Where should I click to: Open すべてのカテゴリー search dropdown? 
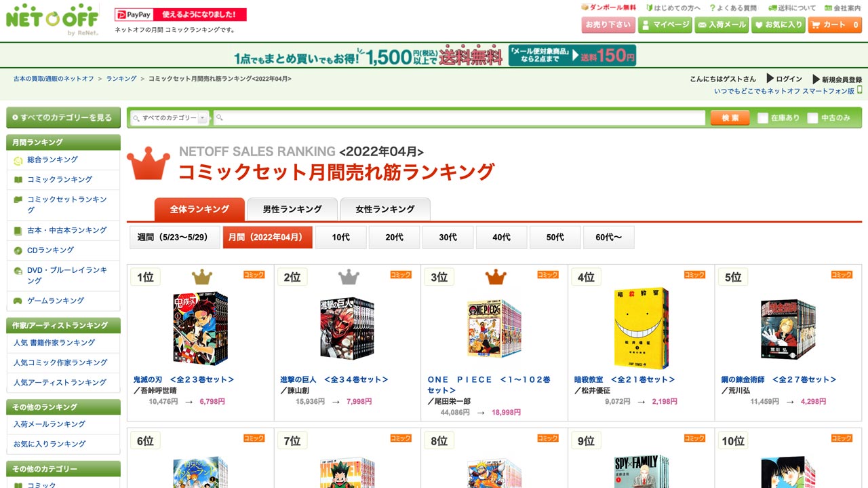pyautogui.click(x=170, y=118)
